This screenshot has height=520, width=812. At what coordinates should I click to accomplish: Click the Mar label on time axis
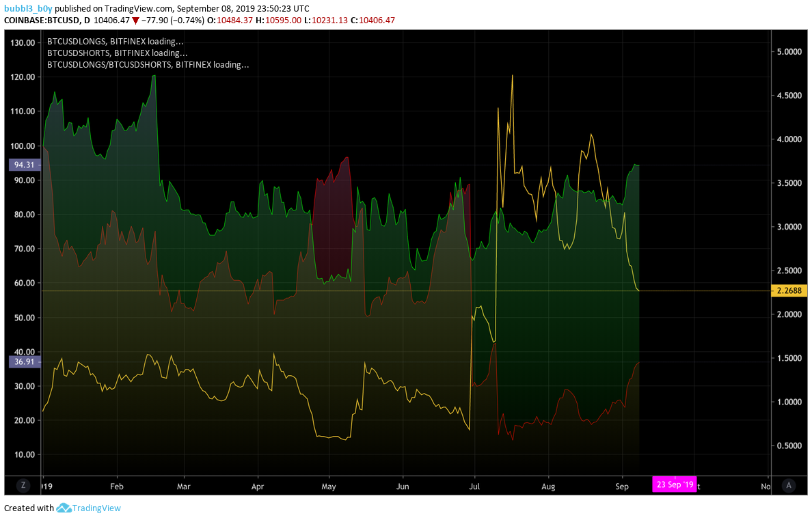point(183,487)
